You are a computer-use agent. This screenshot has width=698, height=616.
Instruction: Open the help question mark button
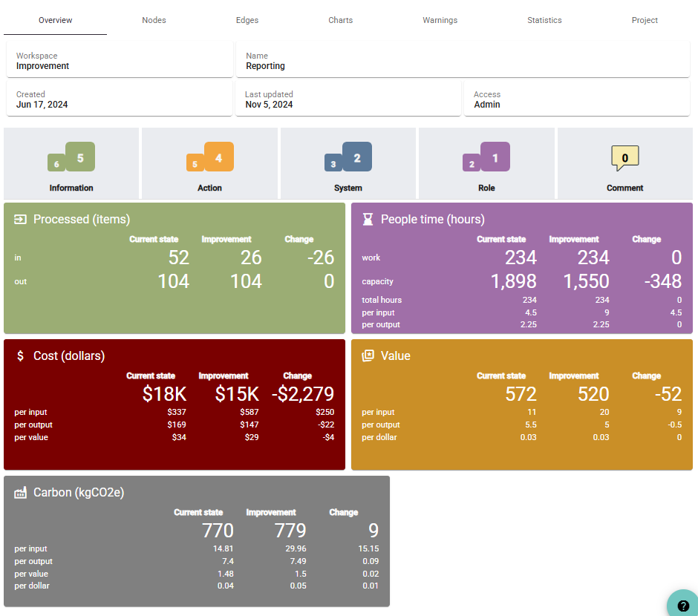(683, 606)
